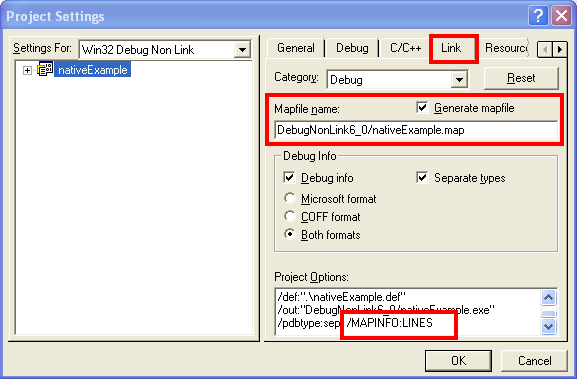Image resolution: width=577 pixels, height=379 pixels.
Task: Click Project Options scroll up arrow
Action: point(548,297)
